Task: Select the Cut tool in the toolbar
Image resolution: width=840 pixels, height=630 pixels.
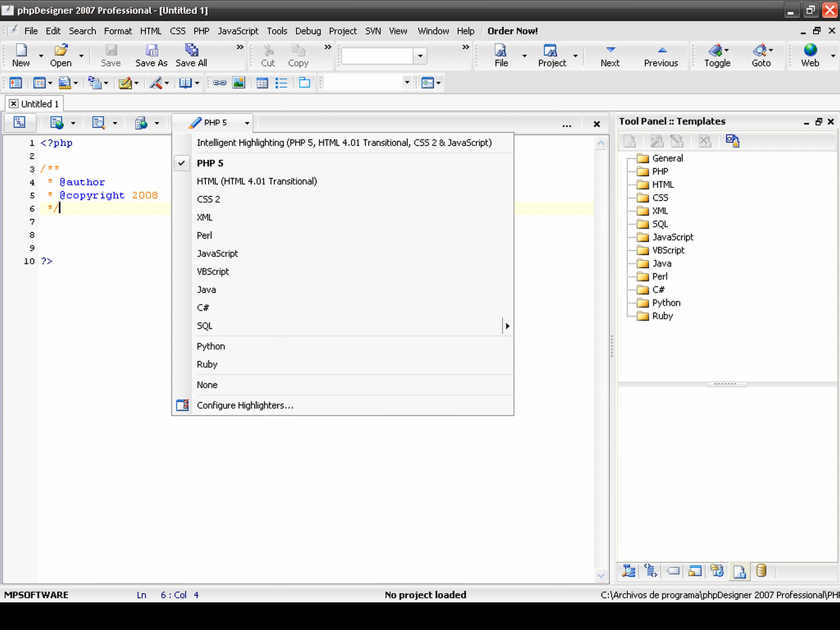Action: pos(268,55)
